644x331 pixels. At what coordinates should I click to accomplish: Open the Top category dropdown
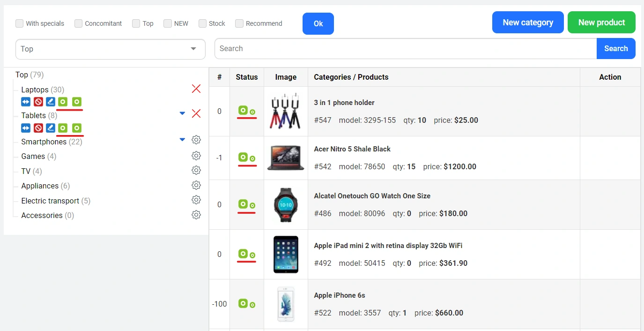click(x=110, y=49)
